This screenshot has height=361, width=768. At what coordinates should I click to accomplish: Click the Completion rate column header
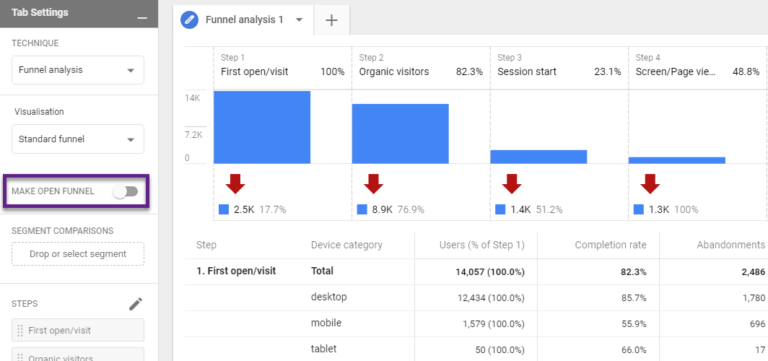[x=610, y=245]
